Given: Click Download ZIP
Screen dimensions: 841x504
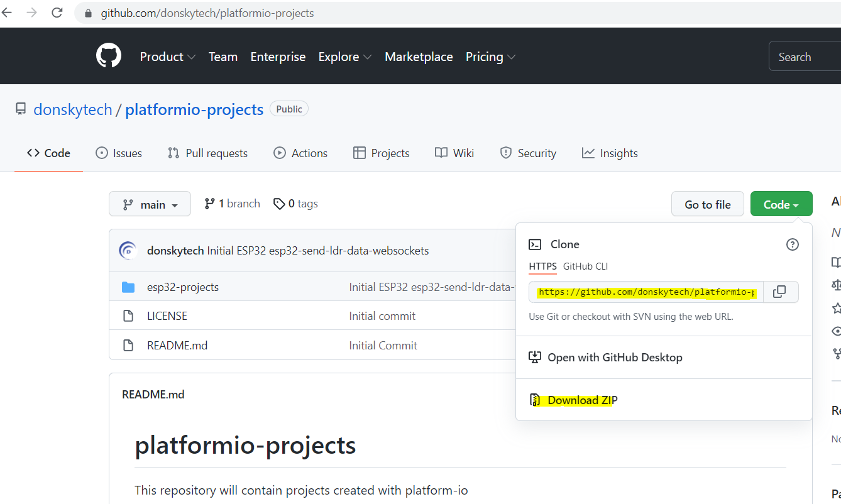Looking at the screenshot, I should [583, 400].
